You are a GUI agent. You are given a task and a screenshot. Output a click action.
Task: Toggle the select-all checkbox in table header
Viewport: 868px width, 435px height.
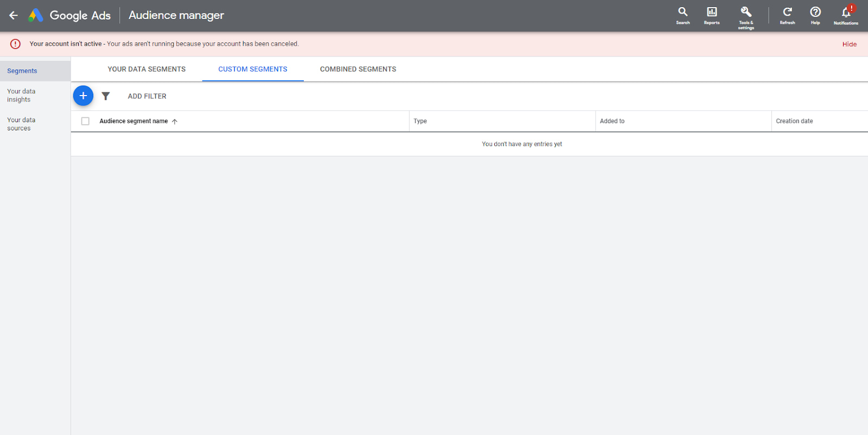(x=85, y=121)
